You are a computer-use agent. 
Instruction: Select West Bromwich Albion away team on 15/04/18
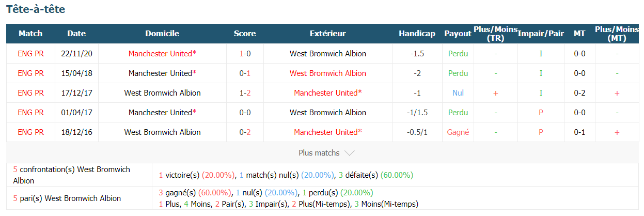click(x=328, y=73)
